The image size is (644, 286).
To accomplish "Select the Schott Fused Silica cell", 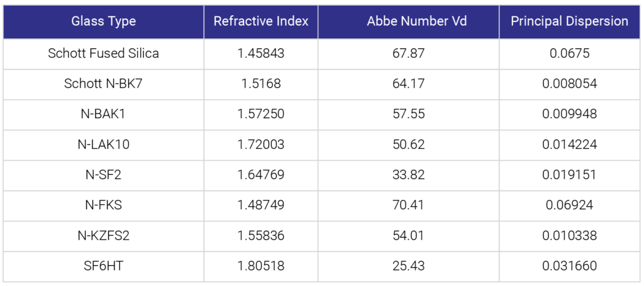I will (x=104, y=53).
